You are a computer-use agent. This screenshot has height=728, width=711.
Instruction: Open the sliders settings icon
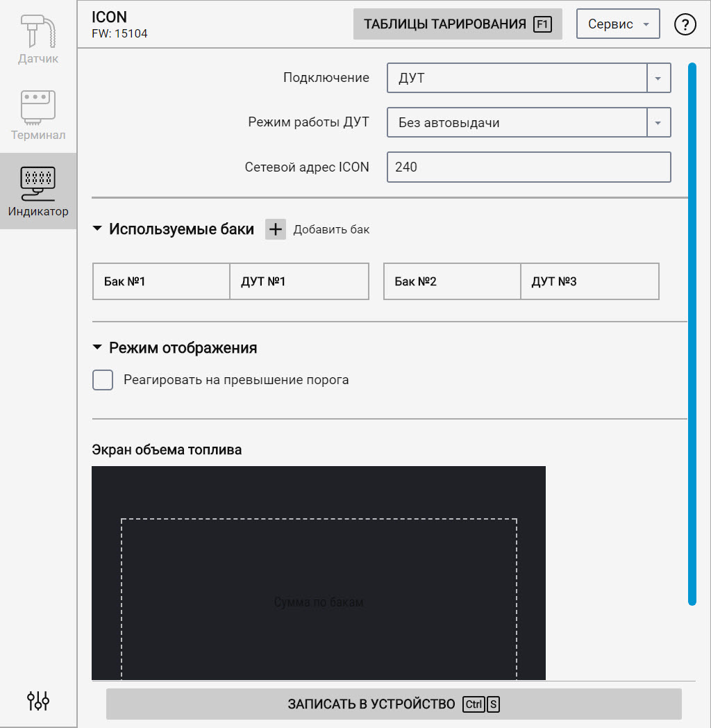coord(38,701)
